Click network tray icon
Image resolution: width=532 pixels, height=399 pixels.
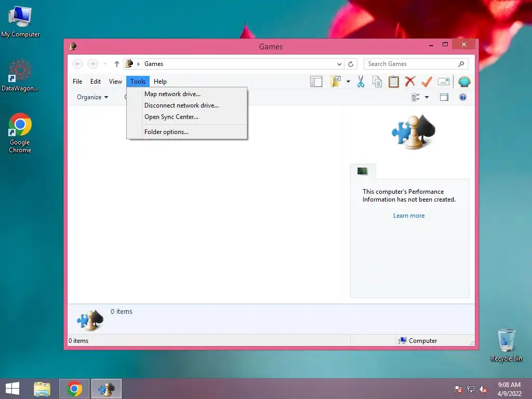(x=471, y=389)
